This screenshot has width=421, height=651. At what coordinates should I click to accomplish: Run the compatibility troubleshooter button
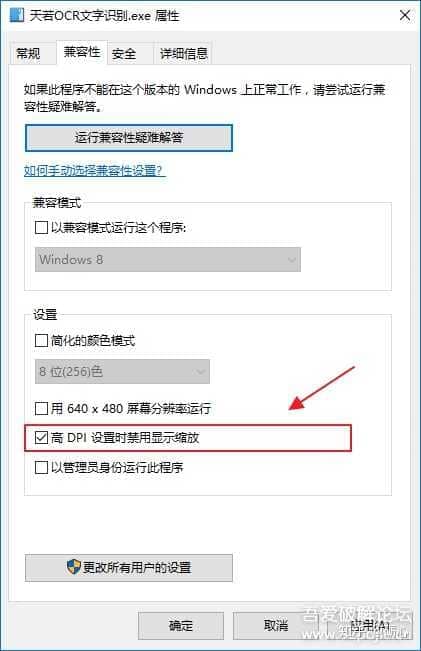(129, 138)
